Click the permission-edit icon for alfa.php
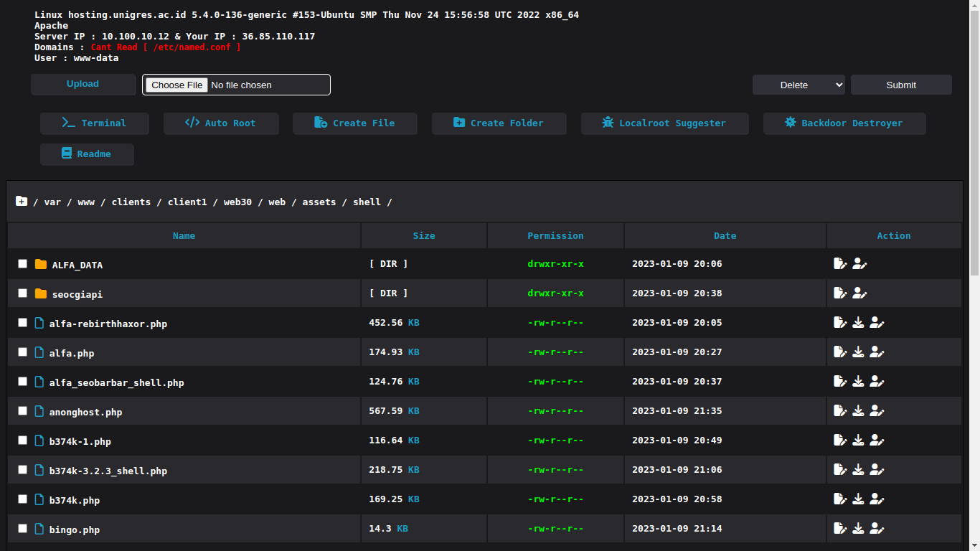The image size is (980, 551). [877, 352]
